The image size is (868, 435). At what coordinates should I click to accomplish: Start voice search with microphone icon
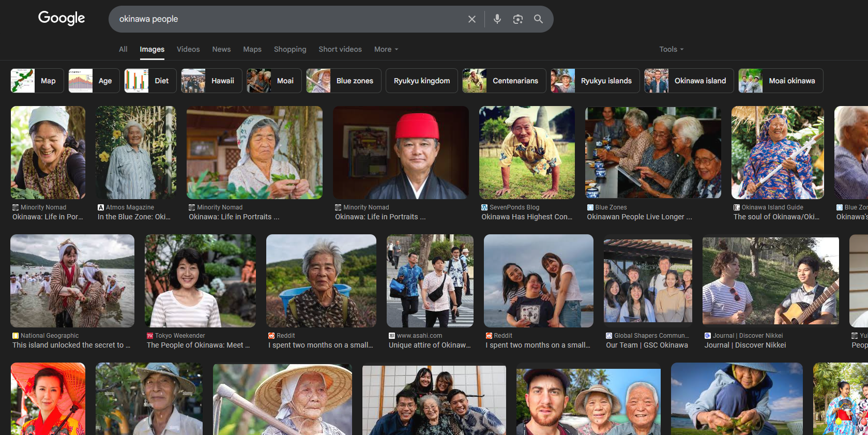[497, 19]
